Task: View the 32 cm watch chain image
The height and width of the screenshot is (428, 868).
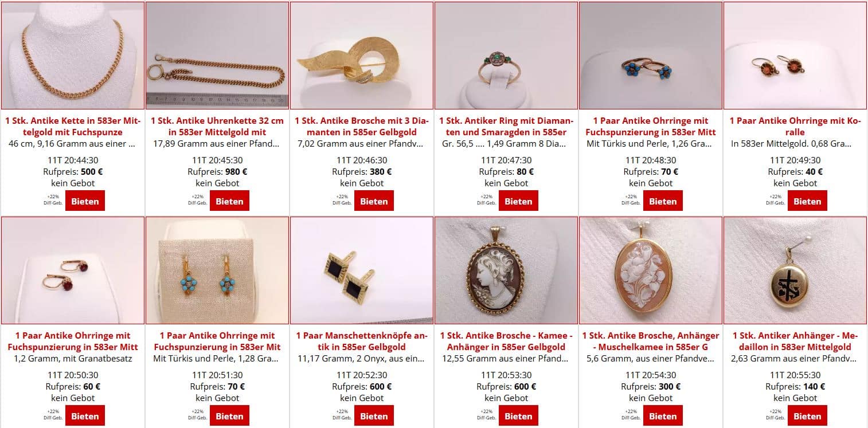Action: coord(217,56)
